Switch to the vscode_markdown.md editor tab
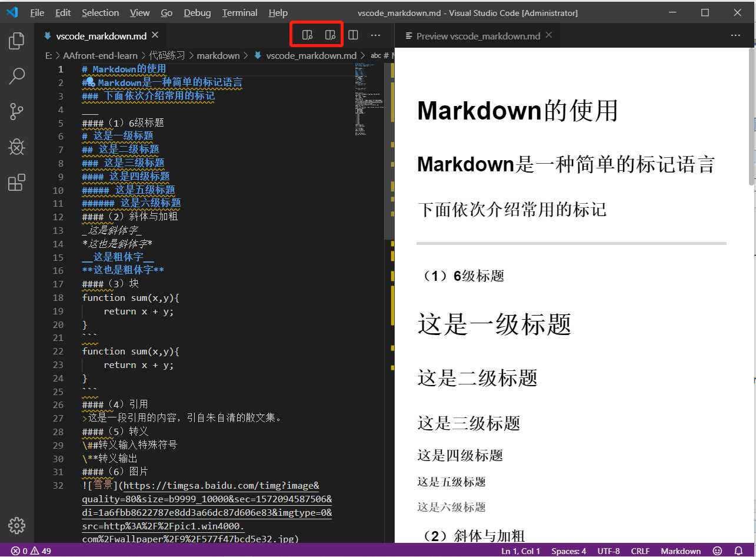This screenshot has width=756, height=557. [x=101, y=36]
